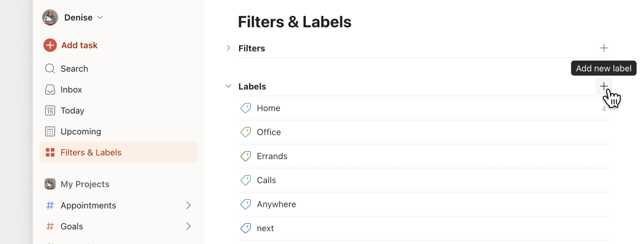Select Filters & Labels in sidebar
Image resolution: width=644 pixels, height=244 pixels.
(x=91, y=152)
